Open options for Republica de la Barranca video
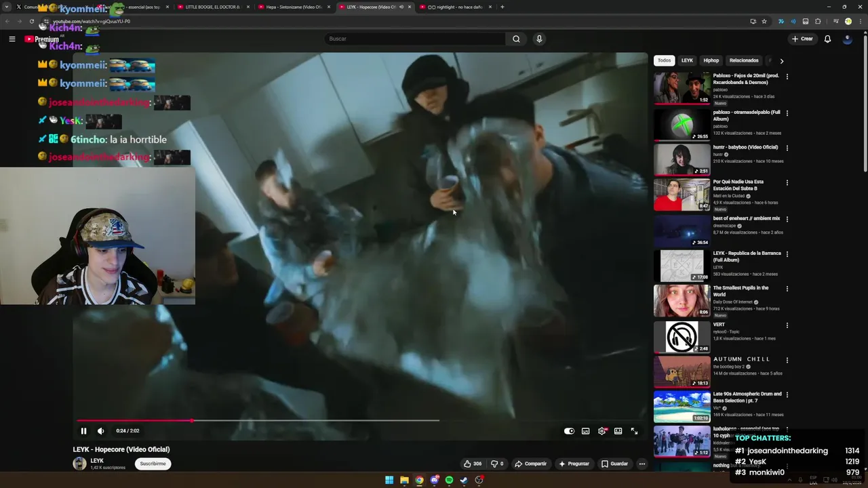The height and width of the screenshot is (488, 868). 787,254
